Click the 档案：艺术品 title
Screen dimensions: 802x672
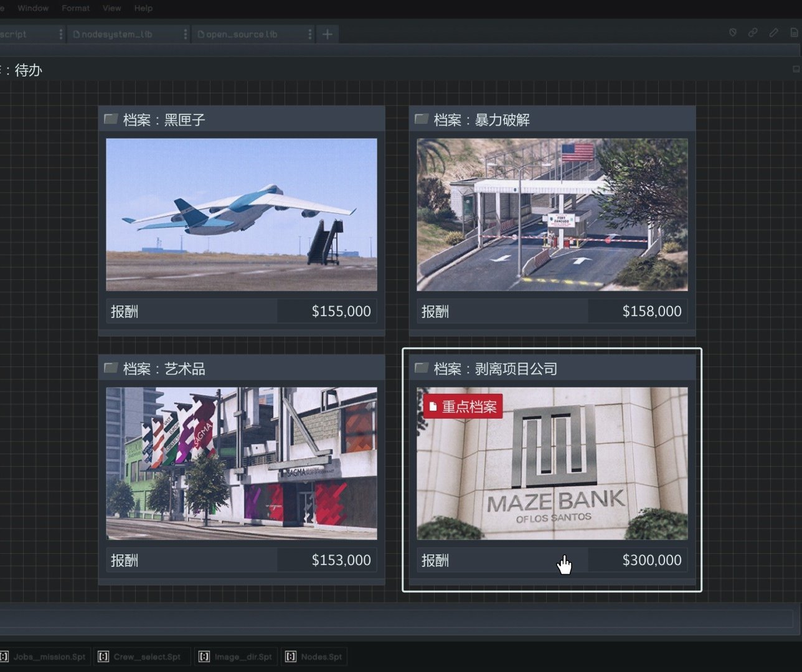[x=164, y=368]
